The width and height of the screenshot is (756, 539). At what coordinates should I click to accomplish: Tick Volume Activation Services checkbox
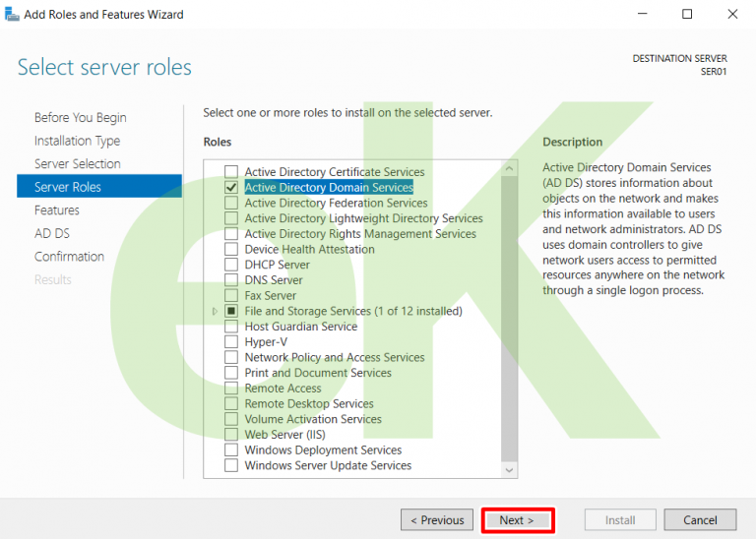point(231,419)
